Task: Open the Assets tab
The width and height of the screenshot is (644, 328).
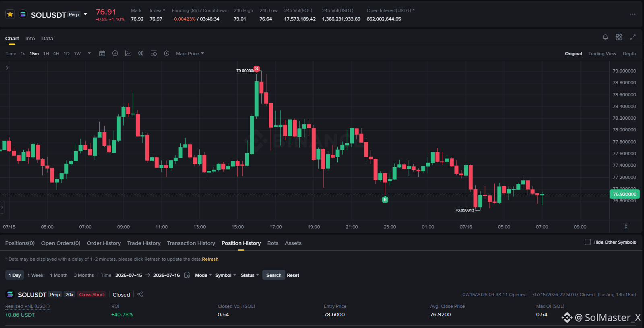Action: point(293,243)
